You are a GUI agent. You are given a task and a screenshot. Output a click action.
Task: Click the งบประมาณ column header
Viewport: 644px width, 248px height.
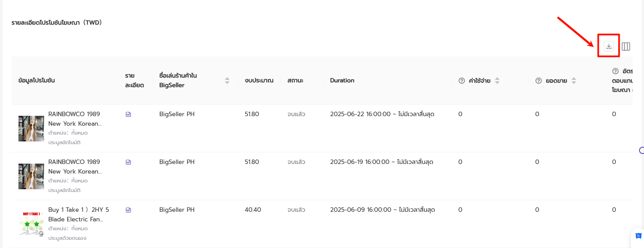click(259, 81)
